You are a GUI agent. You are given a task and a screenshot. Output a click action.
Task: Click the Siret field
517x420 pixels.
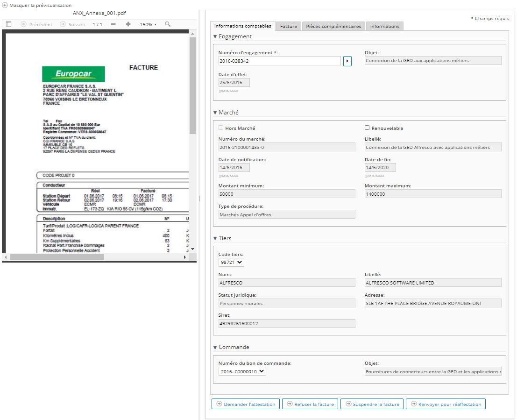coord(287,324)
